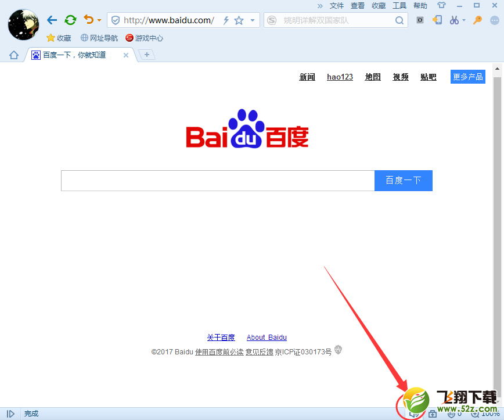
Task: Open the 工具 menu
Action: [x=399, y=5]
